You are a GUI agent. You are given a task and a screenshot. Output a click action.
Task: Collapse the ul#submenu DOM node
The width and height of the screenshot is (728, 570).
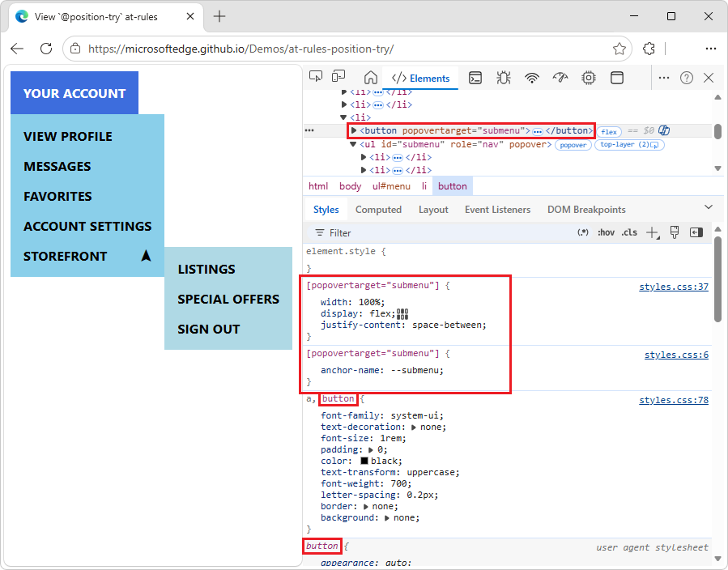(353, 144)
